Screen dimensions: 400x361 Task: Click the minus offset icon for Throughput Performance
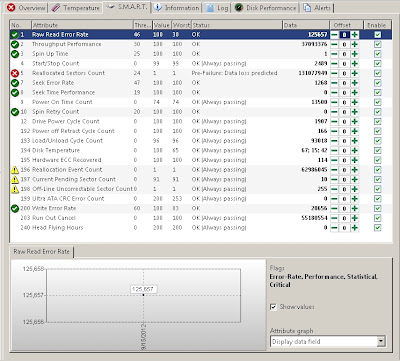pos(334,44)
